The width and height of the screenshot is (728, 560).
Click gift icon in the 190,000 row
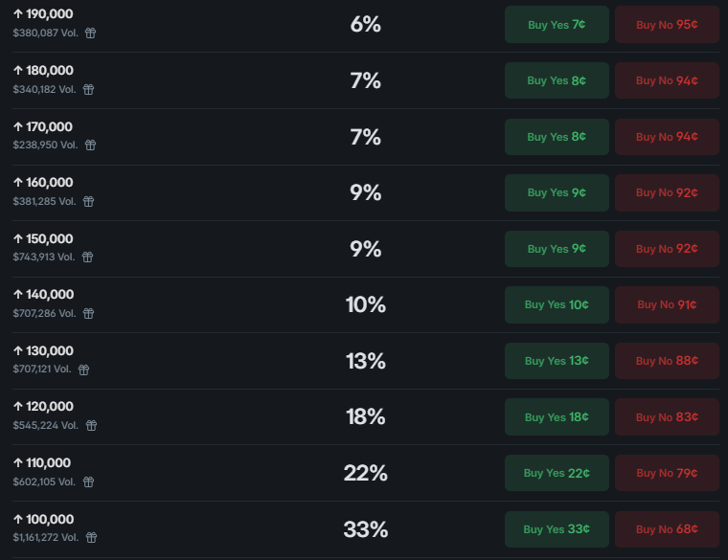coord(90,33)
